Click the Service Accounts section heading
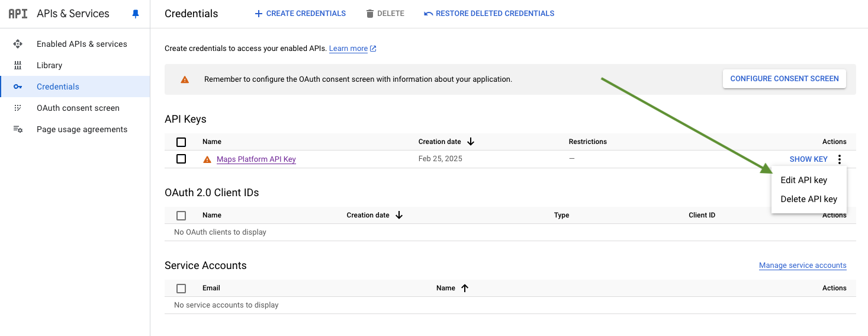 (x=205, y=265)
